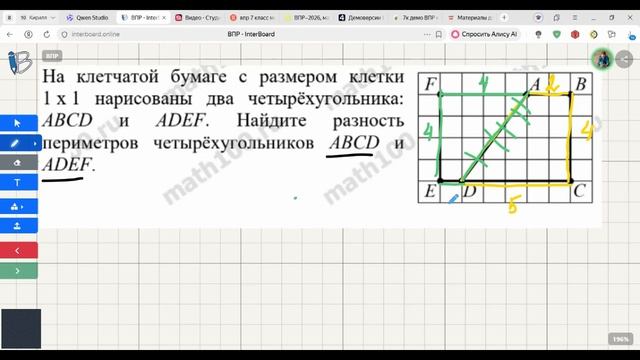Screen dimensions: 640x360
Task: Click the zoom percentage indicator
Action: (x=620, y=339)
